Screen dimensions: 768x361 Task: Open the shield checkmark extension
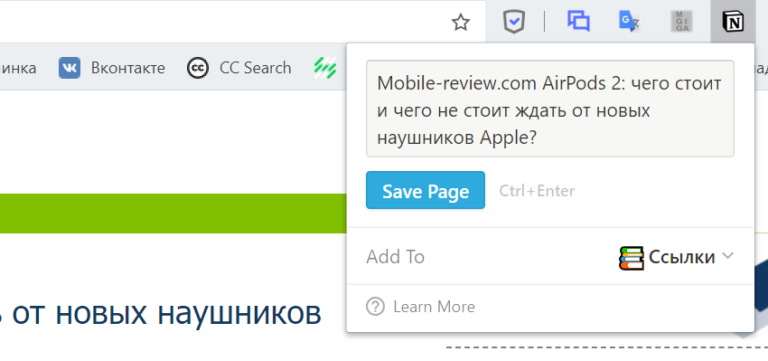(514, 22)
